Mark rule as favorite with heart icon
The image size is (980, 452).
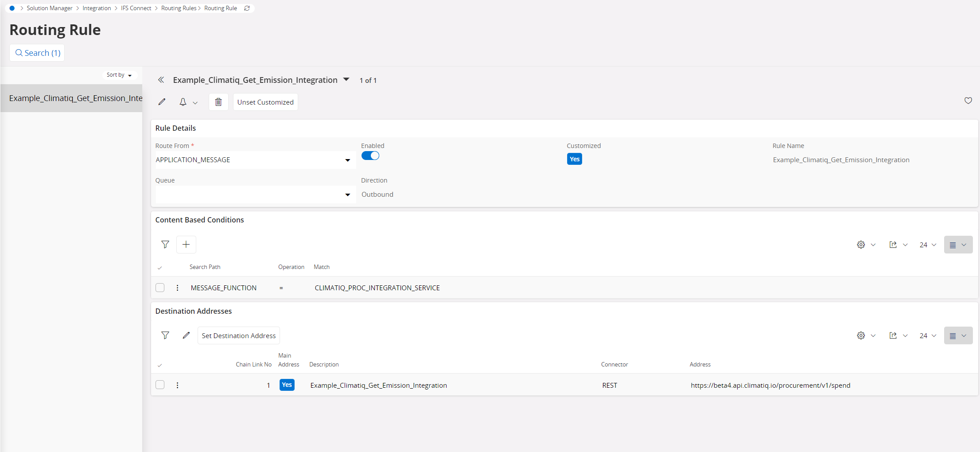click(968, 101)
